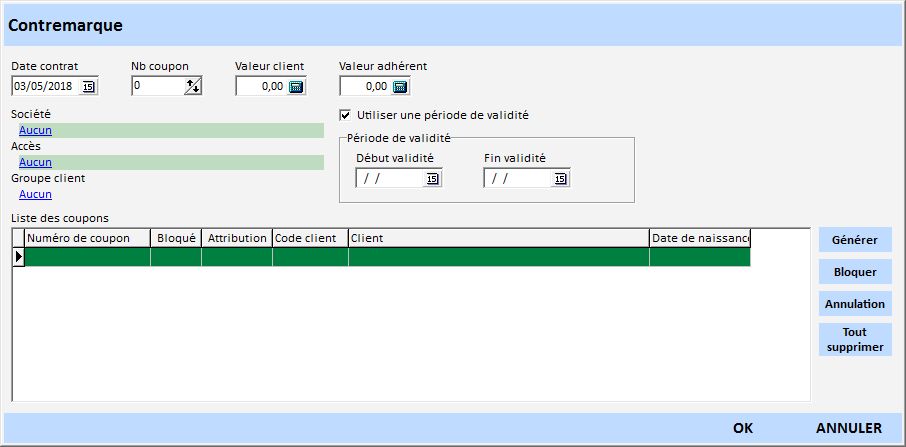
Task: Open the Valeur client calculator
Action: click(296, 87)
